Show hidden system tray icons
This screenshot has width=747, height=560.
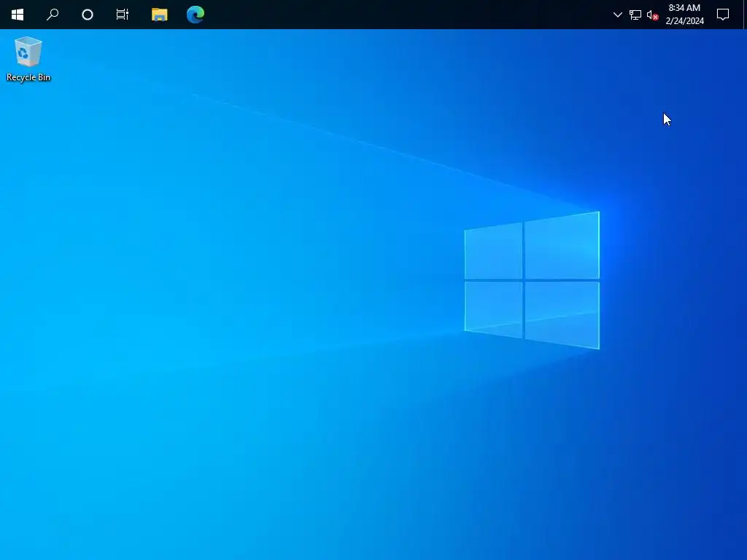[617, 15]
